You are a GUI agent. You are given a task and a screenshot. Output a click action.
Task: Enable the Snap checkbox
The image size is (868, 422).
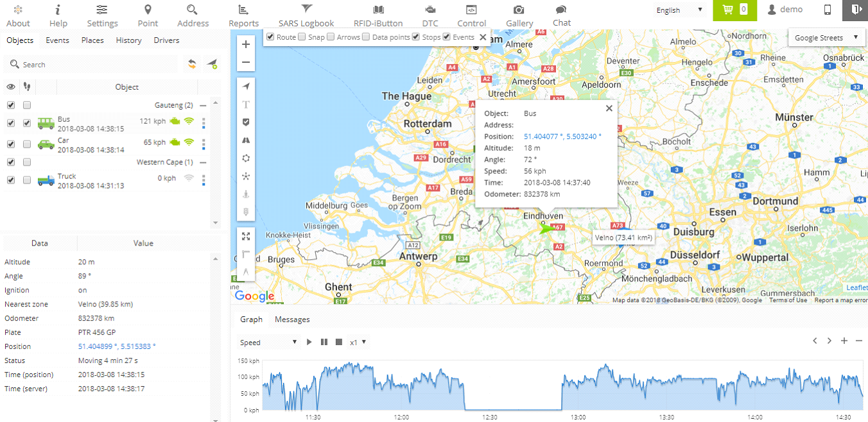[x=302, y=37]
